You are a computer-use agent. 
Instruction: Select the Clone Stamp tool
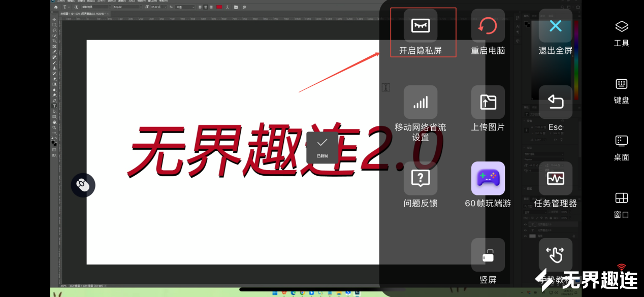54,68
